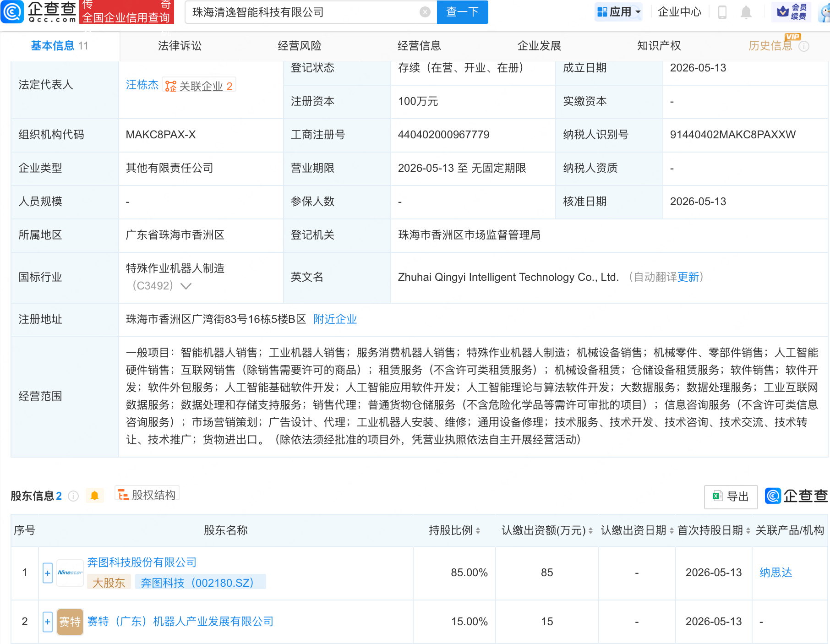
Task: Expand the 国标行业 C3492 chevron
Action: 186,286
